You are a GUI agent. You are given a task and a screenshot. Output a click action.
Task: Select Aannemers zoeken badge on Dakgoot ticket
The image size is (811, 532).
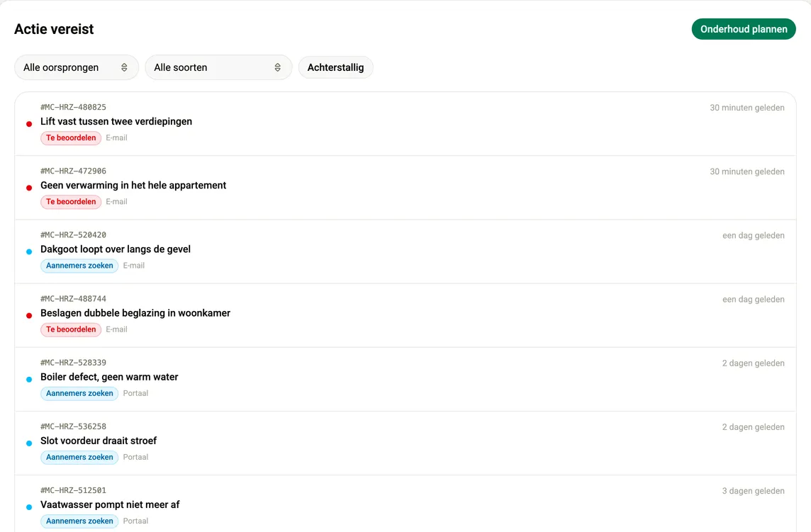79,266
